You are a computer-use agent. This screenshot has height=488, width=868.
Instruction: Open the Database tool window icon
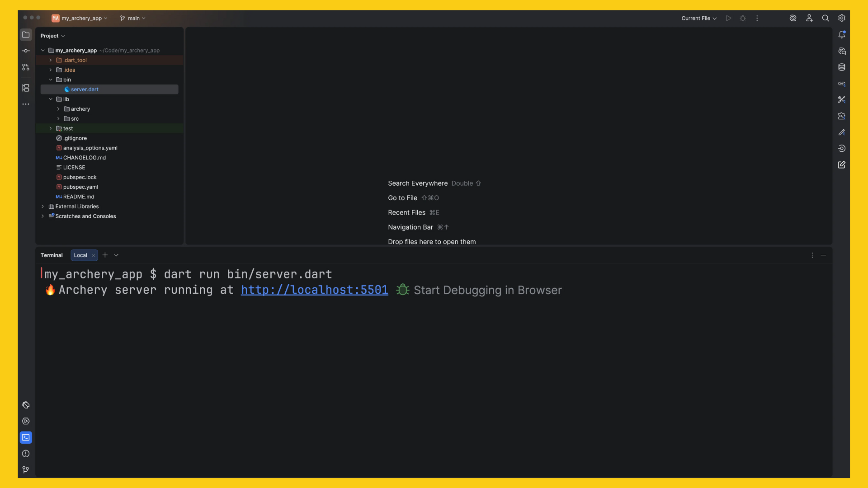click(841, 67)
